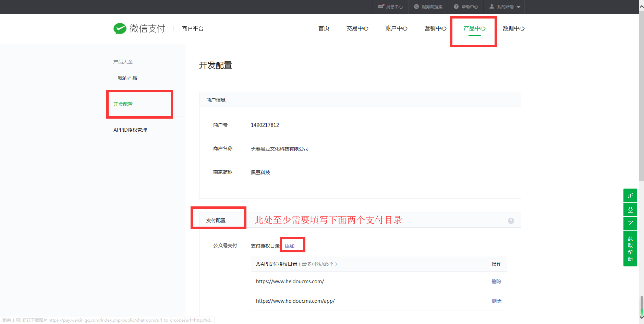Click the WeChat Pay green logo icon
This screenshot has width=644, height=324.
point(120,28)
